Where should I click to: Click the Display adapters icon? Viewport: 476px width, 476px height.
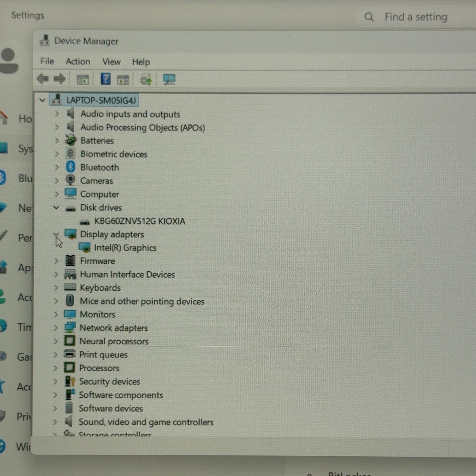coord(71,234)
